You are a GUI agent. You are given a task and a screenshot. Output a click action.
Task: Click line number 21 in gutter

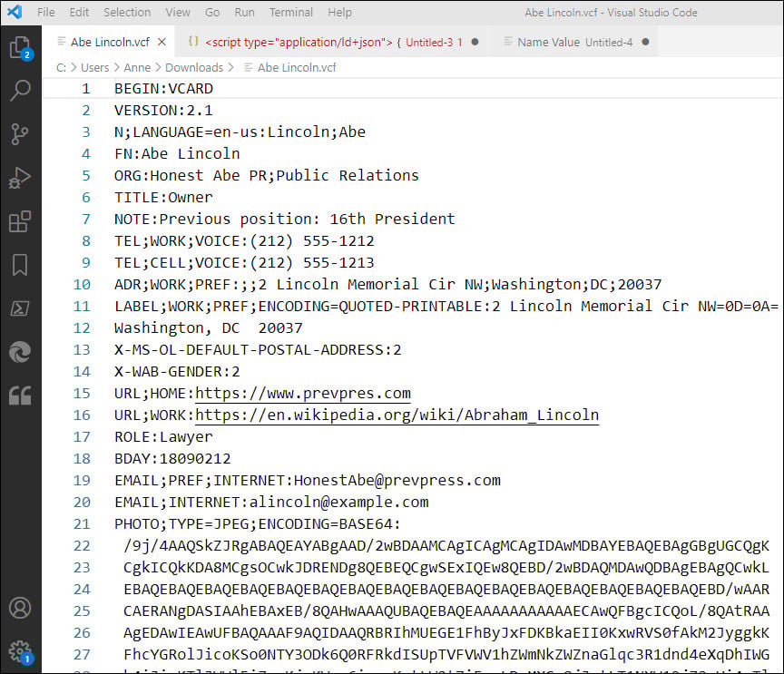click(x=82, y=524)
